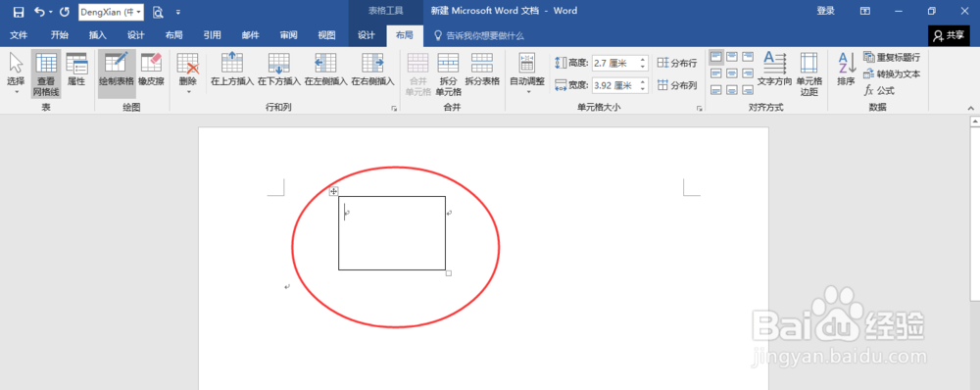Screen dimensions: 980x390
Task: Insert a 公式 formula
Action: point(879,90)
